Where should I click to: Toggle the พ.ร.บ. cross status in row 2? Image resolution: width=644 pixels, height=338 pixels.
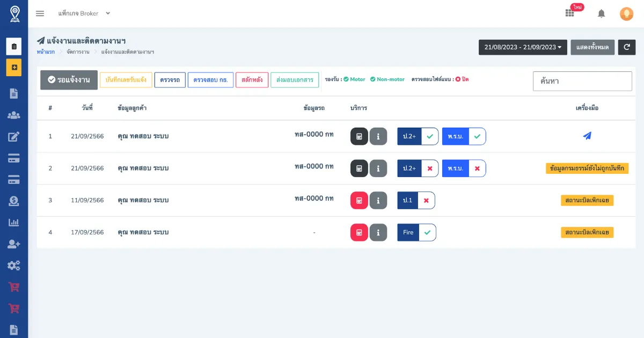[x=477, y=168]
